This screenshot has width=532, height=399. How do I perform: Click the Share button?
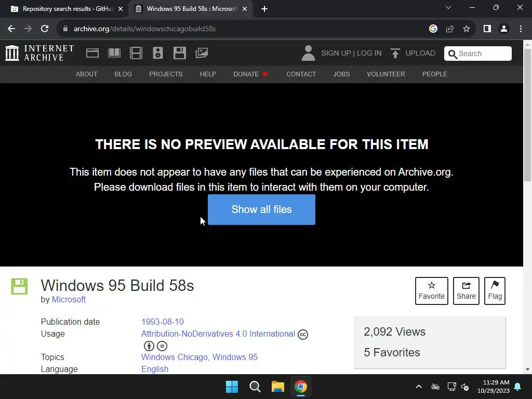coord(466,291)
